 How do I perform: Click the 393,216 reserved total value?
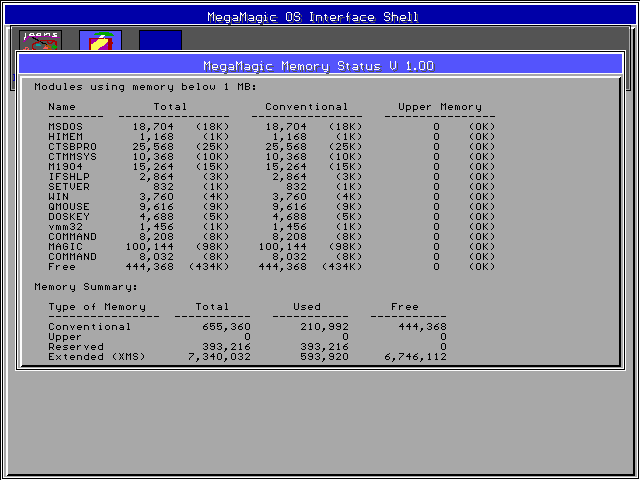226,347
